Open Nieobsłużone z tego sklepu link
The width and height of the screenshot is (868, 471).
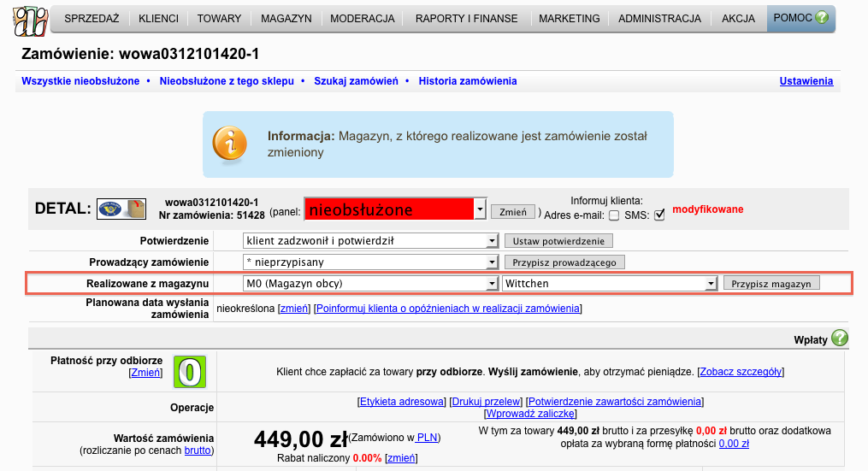[227, 81]
